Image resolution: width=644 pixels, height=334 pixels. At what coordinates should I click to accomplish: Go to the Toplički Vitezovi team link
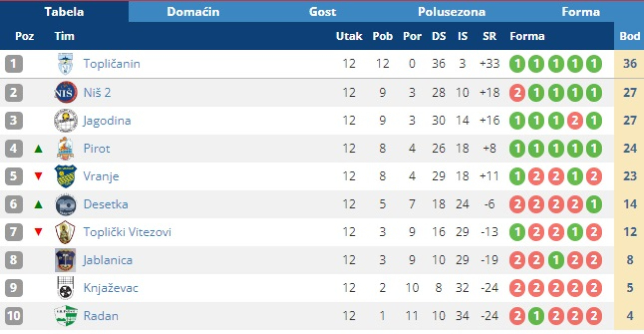(x=127, y=232)
